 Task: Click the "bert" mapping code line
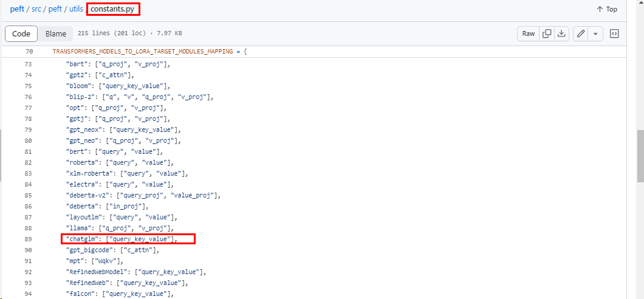pos(115,151)
